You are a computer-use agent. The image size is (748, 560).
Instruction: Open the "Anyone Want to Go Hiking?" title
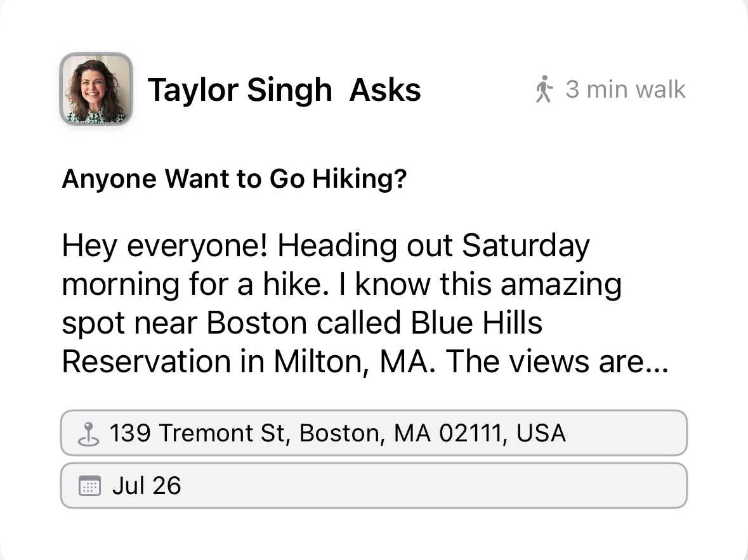[234, 179]
